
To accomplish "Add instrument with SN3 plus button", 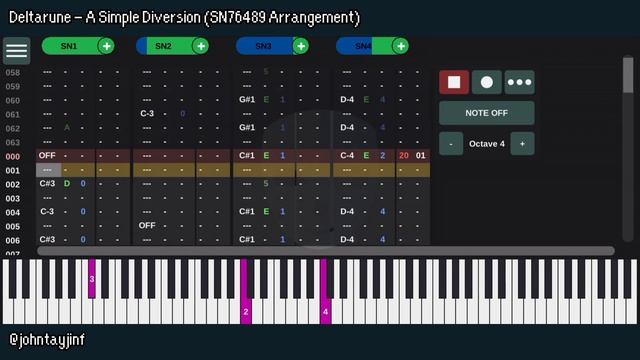I will pos(301,46).
